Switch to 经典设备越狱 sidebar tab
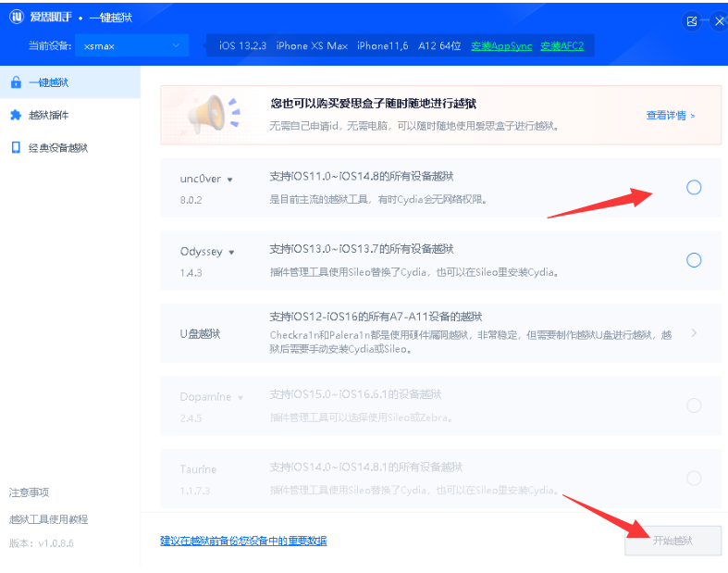This screenshot has height=573, width=728. (70, 147)
